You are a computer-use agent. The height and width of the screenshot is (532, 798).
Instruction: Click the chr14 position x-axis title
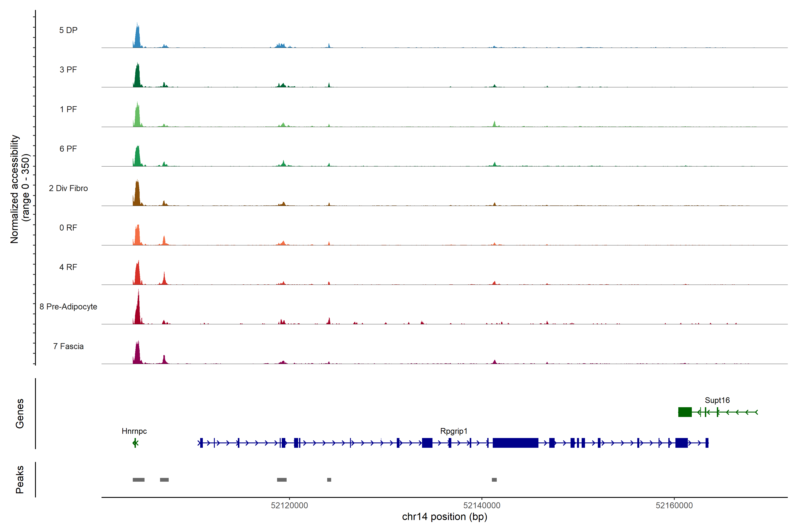pos(444,517)
